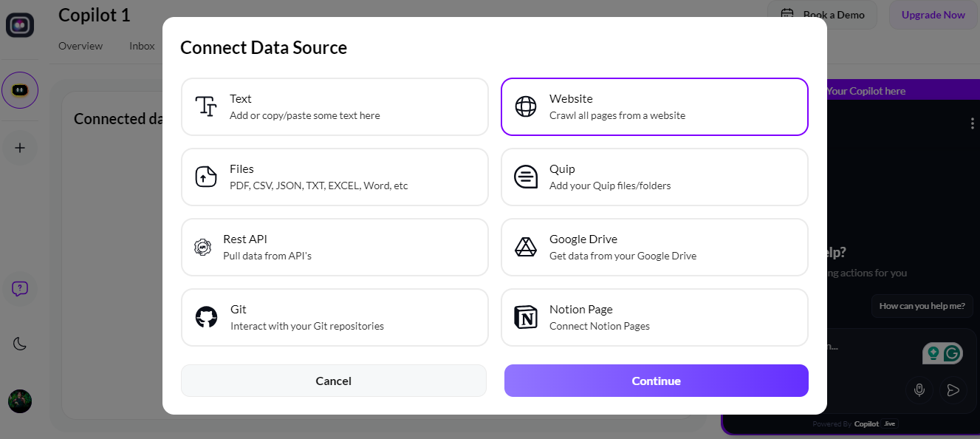Click the Google Drive logo icon
Viewport: 980px width, 439px height.
pos(526,247)
